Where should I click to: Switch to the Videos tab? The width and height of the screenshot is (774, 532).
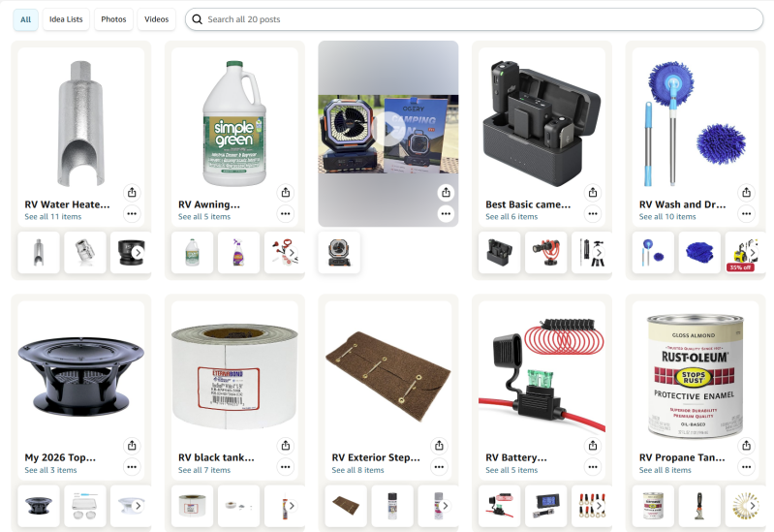coord(157,19)
